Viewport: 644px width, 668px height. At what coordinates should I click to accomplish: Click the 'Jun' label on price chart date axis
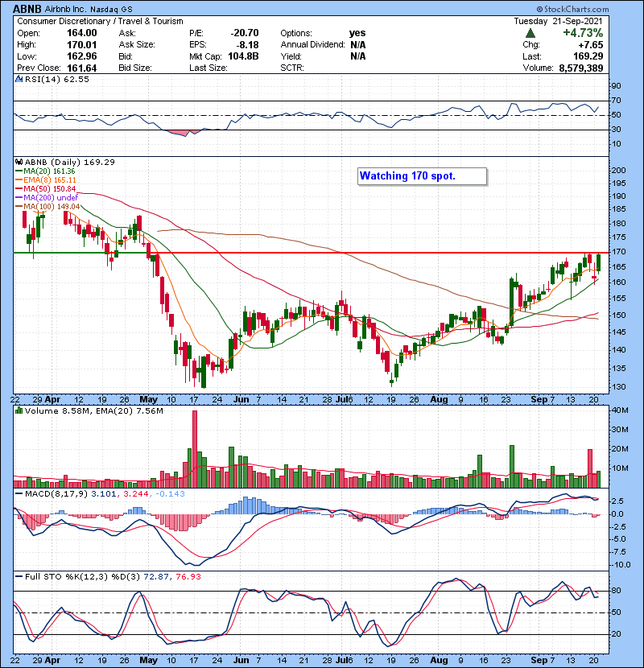point(242,400)
